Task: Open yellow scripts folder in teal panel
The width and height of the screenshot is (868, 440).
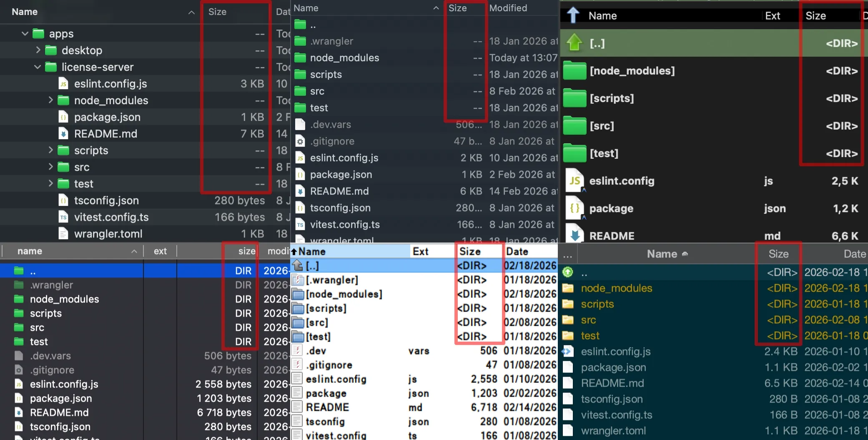Action: 568,304
